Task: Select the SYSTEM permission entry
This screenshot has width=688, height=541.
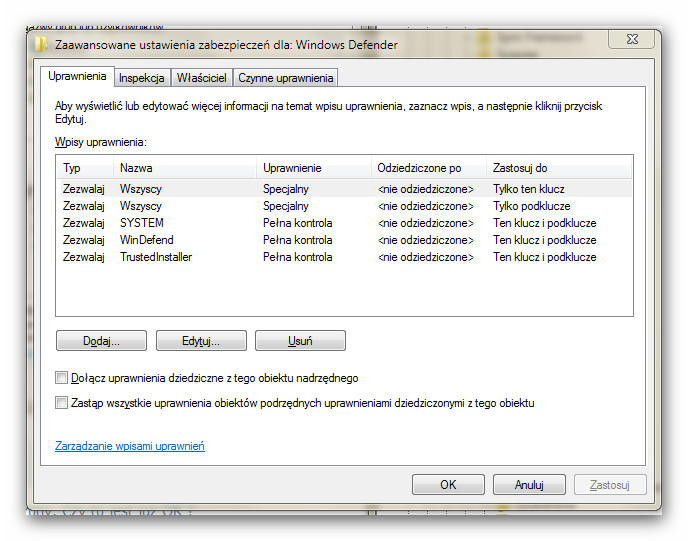Action: pos(344,223)
